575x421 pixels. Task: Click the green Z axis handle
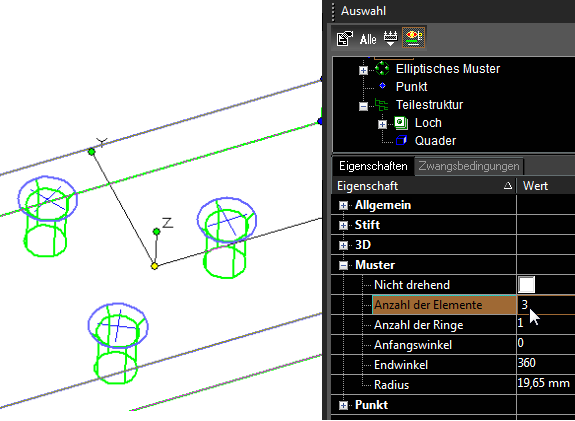pyautogui.click(x=157, y=231)
